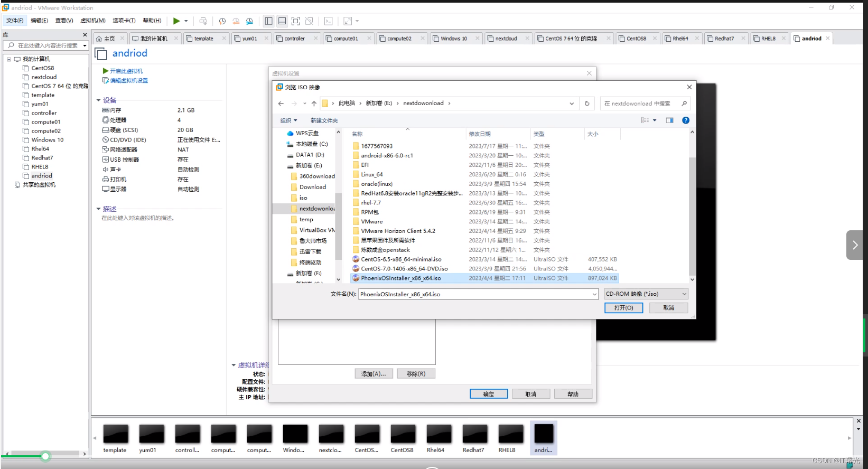Click the 添加(A)... button in VM settings
The image size is (868, 469).
[x=374, y=374]
